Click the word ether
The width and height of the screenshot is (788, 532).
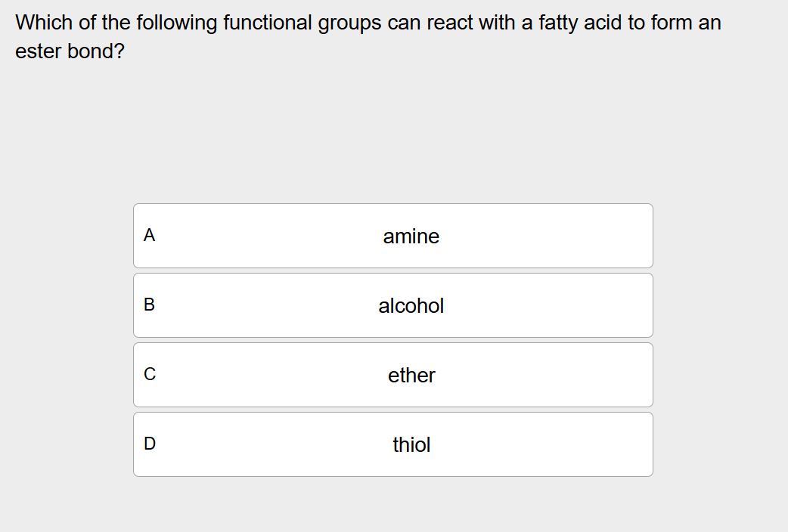[411, 376]
